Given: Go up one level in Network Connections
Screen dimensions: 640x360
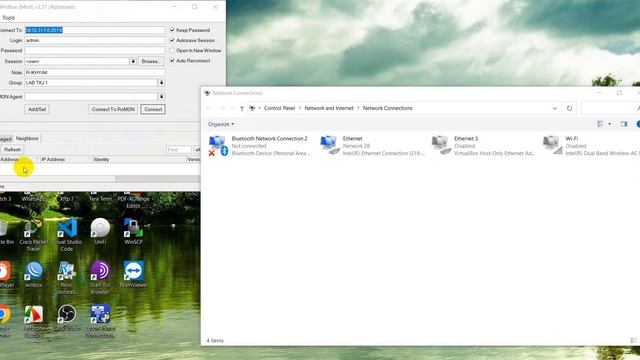Looking at the screenshot, I should coord(242,108).
